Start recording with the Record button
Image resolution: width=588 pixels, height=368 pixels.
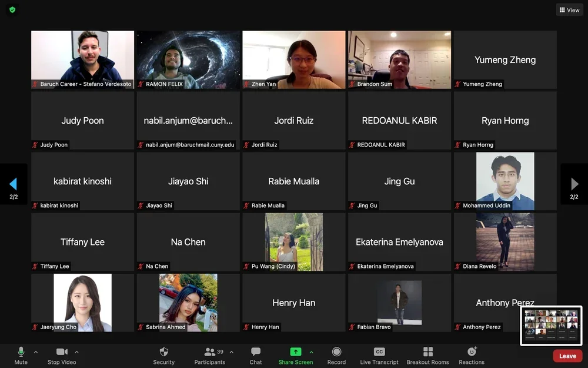click(336, 356)
